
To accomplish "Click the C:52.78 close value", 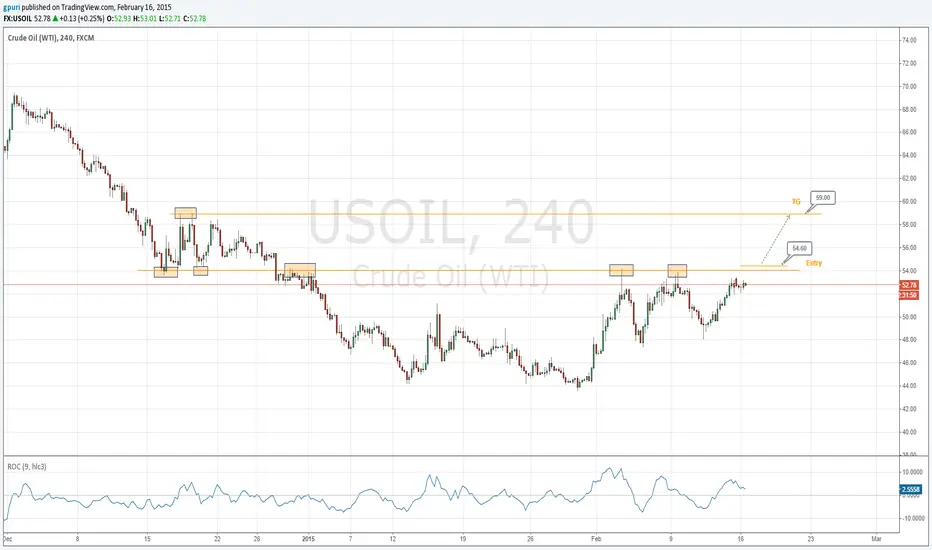I will [x=194, y=18].
